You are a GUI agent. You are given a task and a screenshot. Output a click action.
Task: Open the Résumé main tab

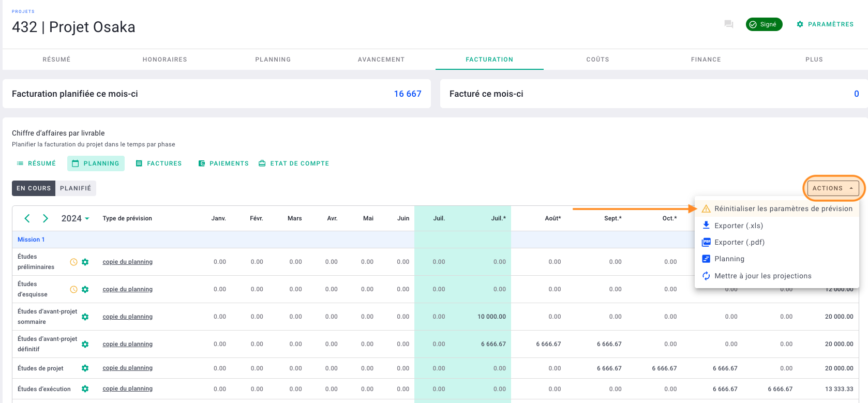tap(56, 59)
